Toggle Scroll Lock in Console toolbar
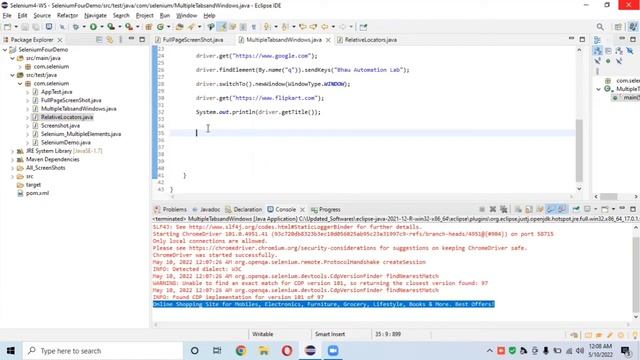Image resolution: width=640 pixels, height=360 pixels. pyautogui.click(x=529, y=209)
